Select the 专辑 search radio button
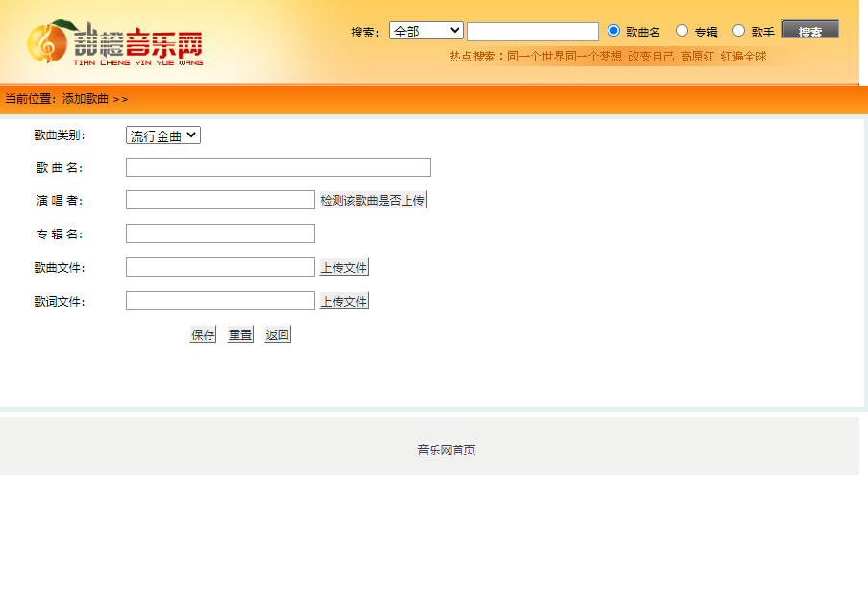 [x=683, y=30]
